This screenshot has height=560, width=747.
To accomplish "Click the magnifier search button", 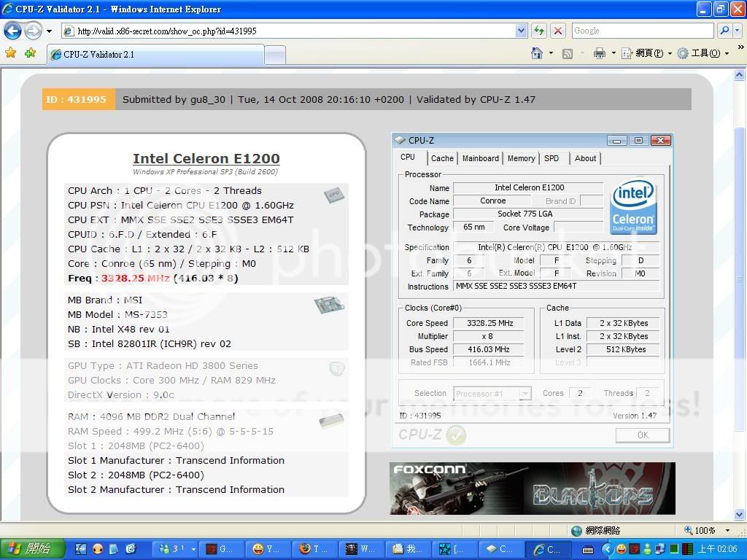I will (724, 31).
